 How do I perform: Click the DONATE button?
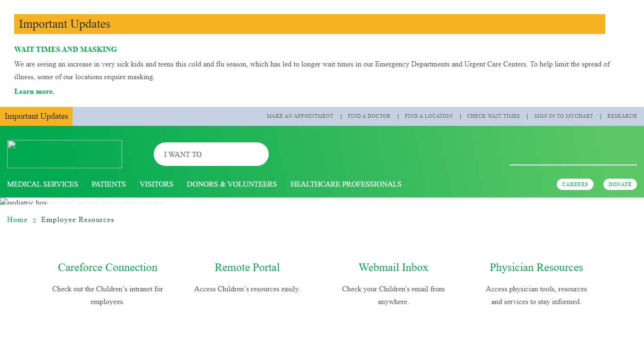tap(620, 184)
